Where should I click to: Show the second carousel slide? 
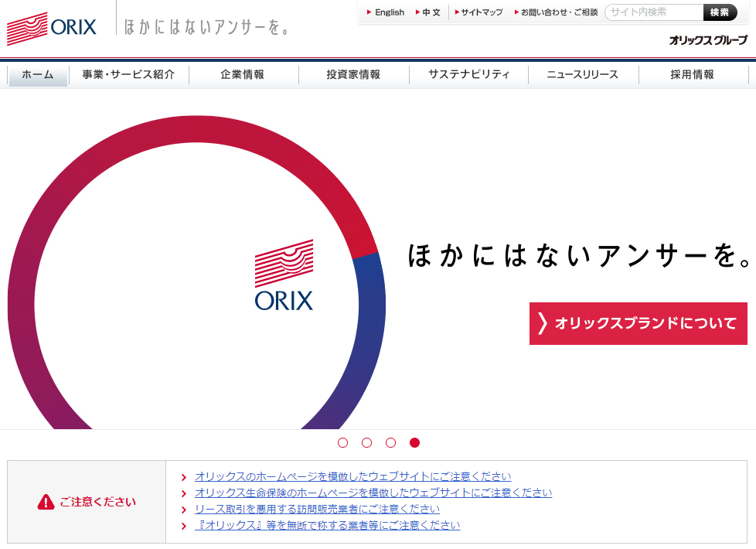(367, 443)
